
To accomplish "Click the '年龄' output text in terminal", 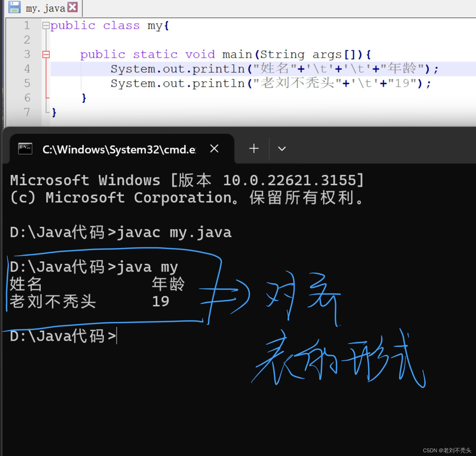I will tap(168, 284).
